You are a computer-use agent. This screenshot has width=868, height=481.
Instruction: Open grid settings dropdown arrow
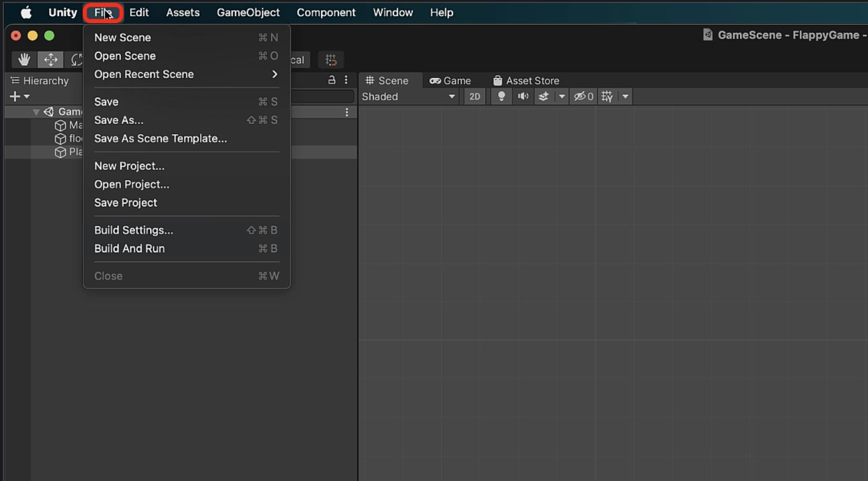coord(625,97)
